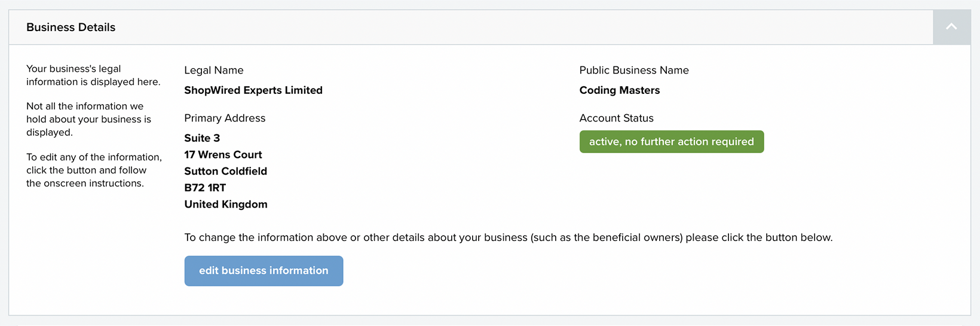
Task: Click the Legal Name label
Action: coord(214,70)
